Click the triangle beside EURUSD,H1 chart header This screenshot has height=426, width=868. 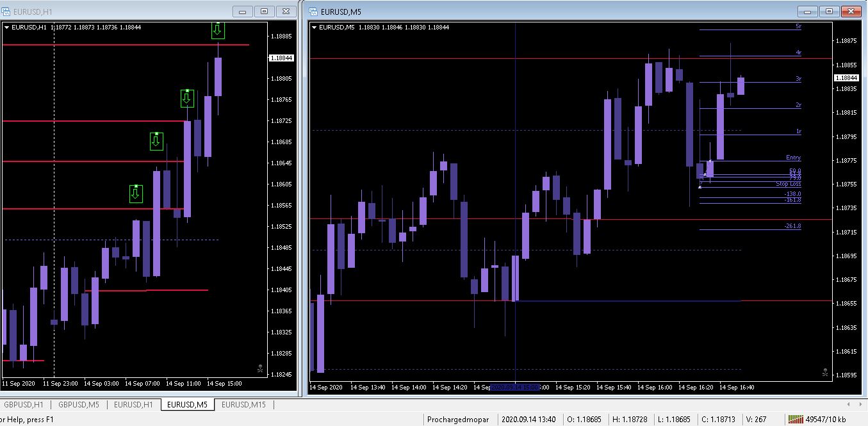tap(8, 28)
